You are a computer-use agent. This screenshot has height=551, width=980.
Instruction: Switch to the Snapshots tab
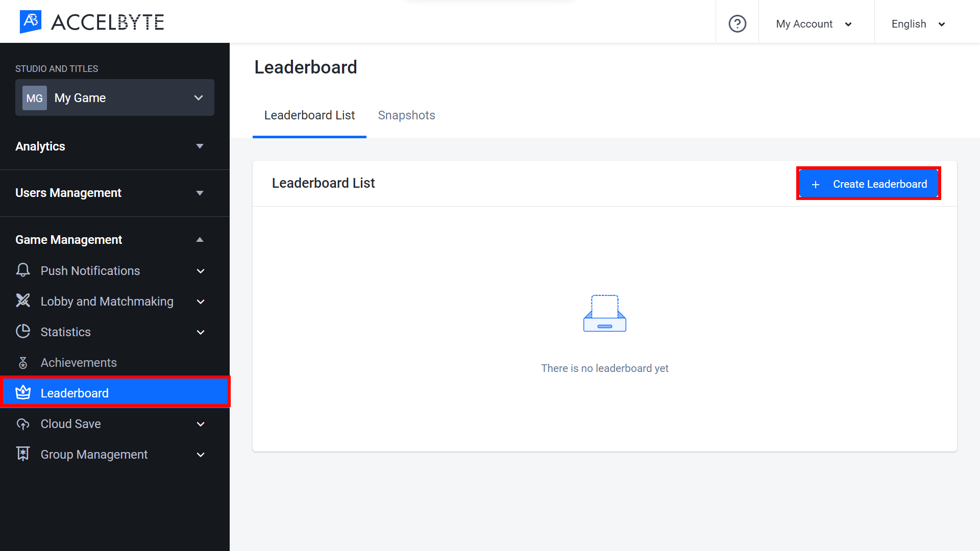[406, 114]
